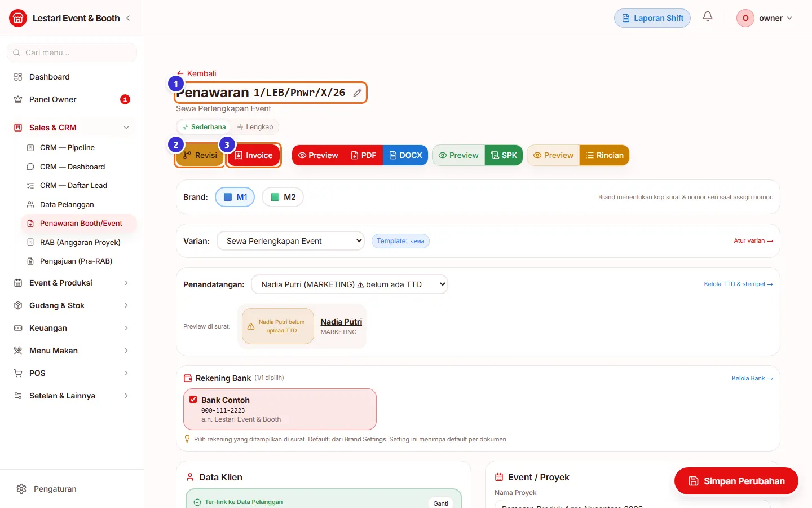Open Panel Owner menu item
Viewport: 812px width, 508px height.
click(72, 99)
